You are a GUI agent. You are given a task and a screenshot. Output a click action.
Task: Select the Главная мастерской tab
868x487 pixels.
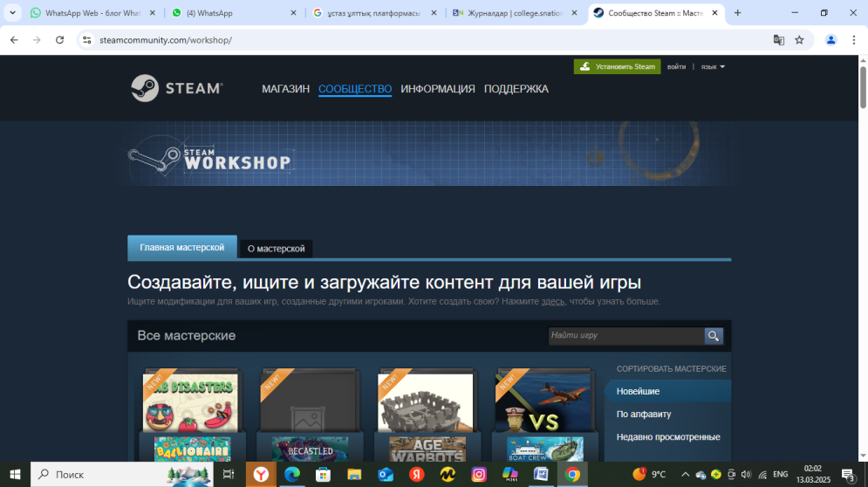point(182,247)
